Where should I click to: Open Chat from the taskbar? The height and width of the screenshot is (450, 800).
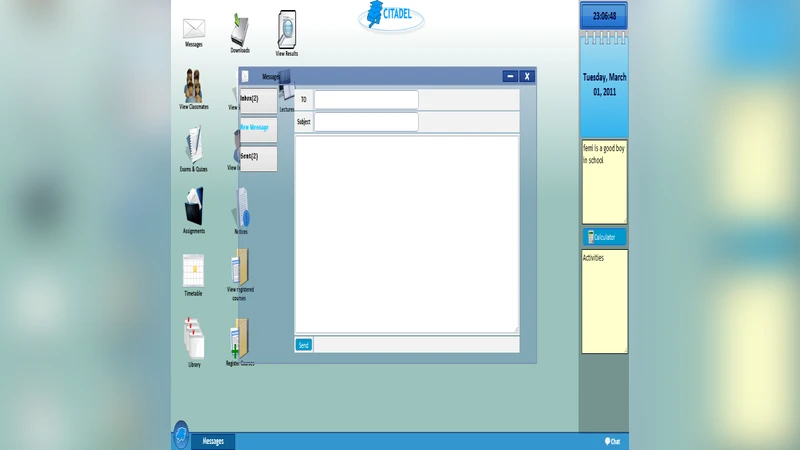(613, 441)
